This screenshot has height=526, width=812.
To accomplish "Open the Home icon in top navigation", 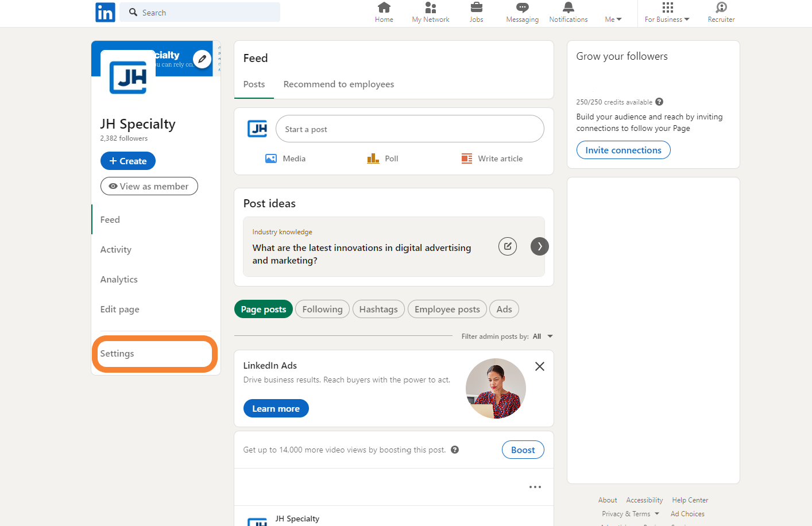I will (x=384, y=7).
